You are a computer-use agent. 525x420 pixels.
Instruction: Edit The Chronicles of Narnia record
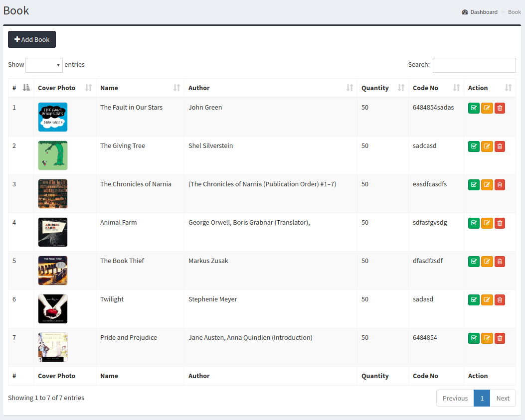(487, 184)
